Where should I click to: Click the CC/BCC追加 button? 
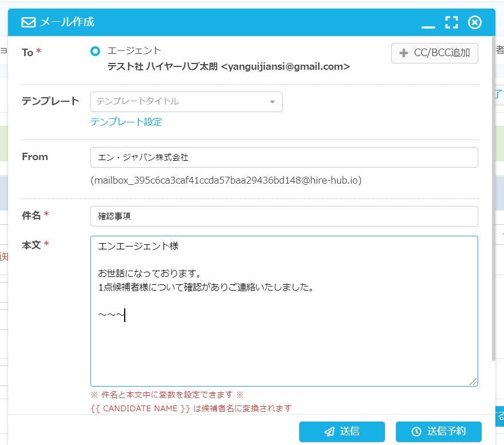[435, 53]
